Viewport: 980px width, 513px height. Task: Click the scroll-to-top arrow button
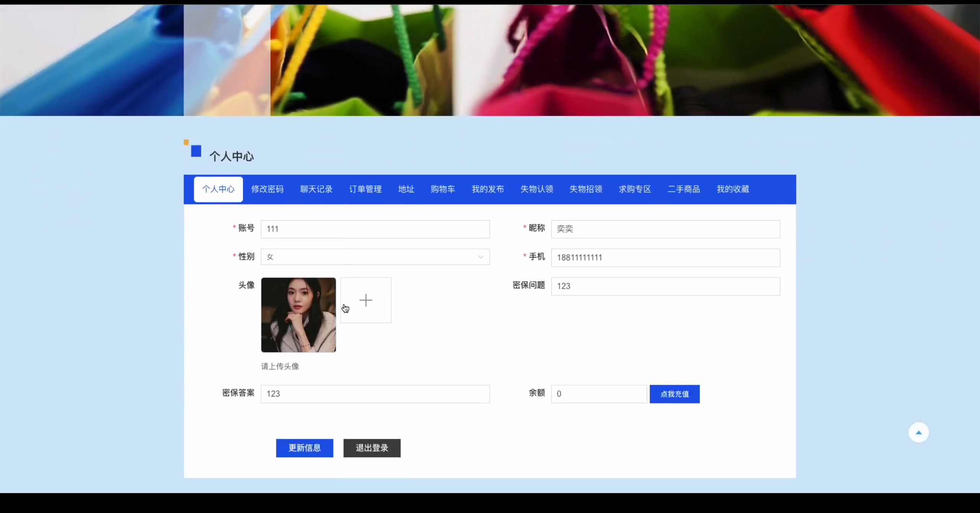tap(918, 433)
